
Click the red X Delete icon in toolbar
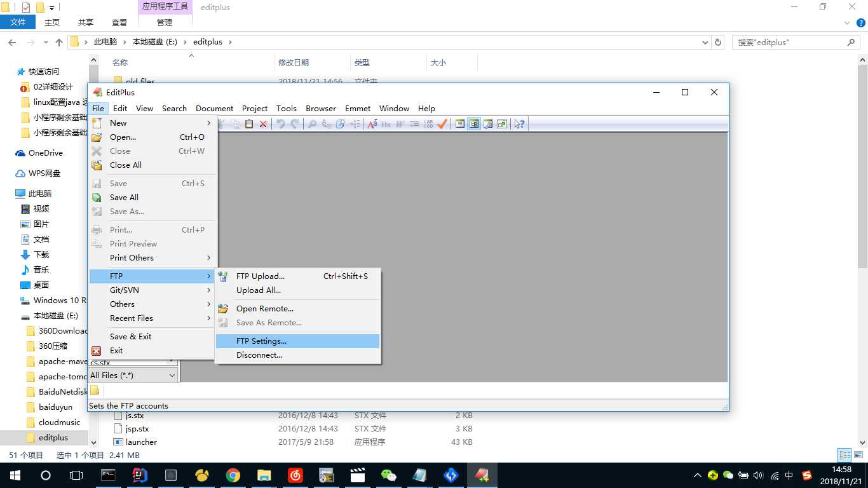(x=263, y=124)
